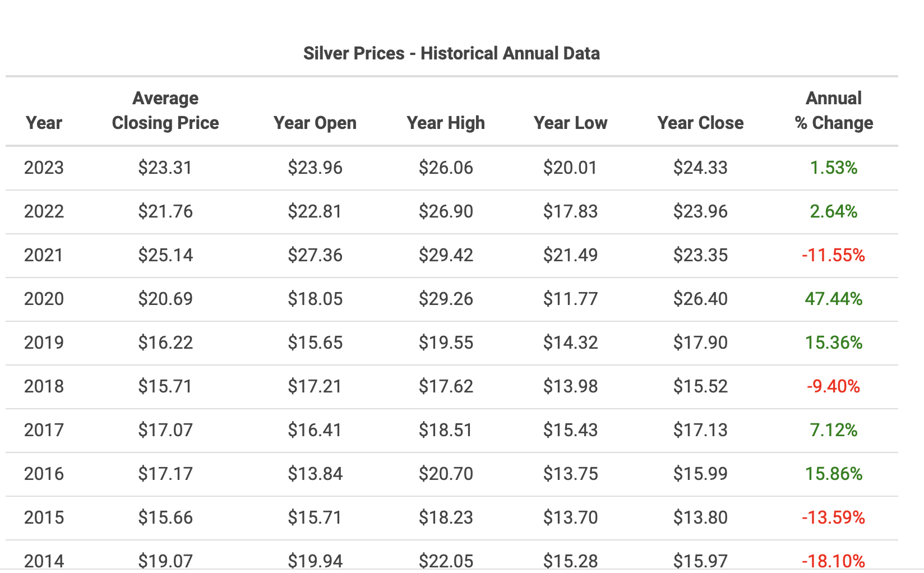Screen dimensions: 924x573
Task: Click the 2014 year cell
Action: click(x=44, y=561)
